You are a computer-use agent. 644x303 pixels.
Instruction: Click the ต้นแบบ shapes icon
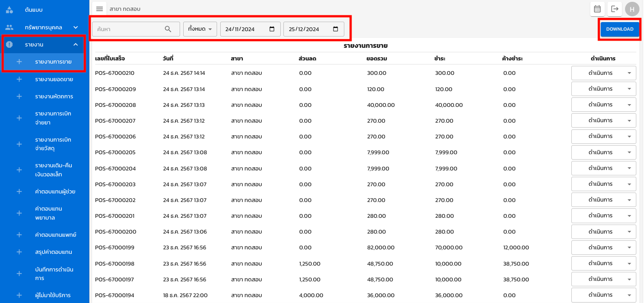tap(9, 9)
